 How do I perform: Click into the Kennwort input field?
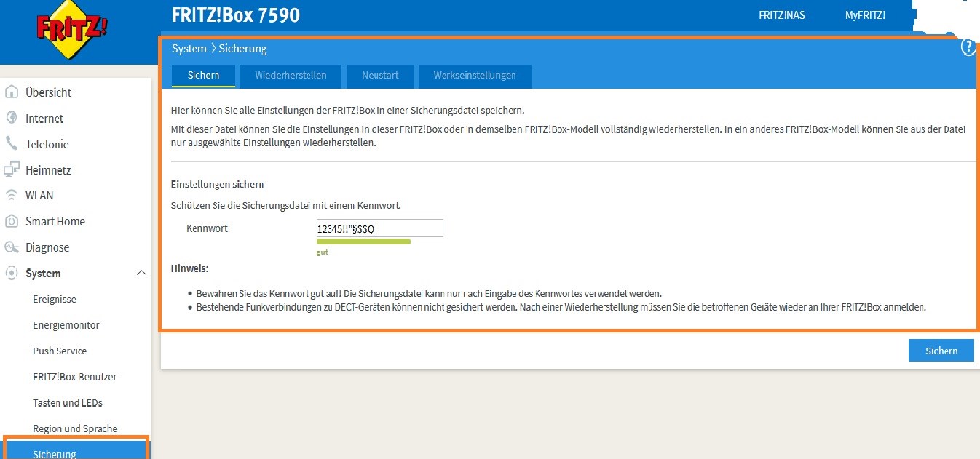coord(379,228)
